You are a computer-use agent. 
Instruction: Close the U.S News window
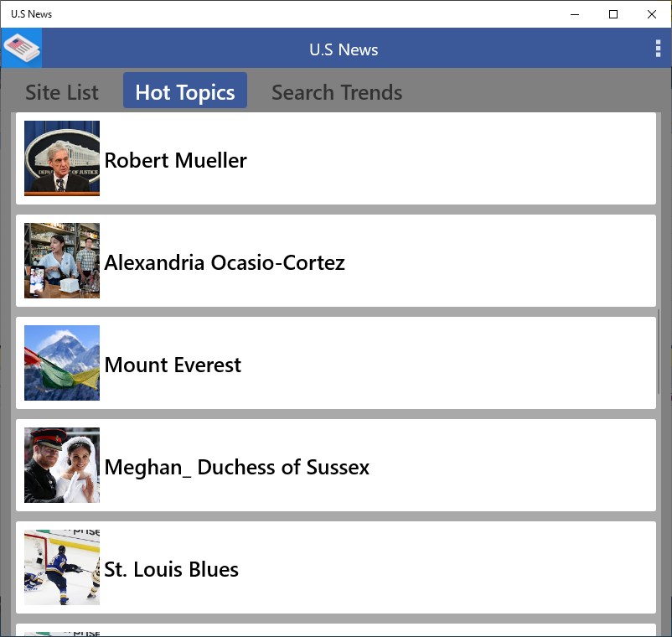(x=652, y=14)
